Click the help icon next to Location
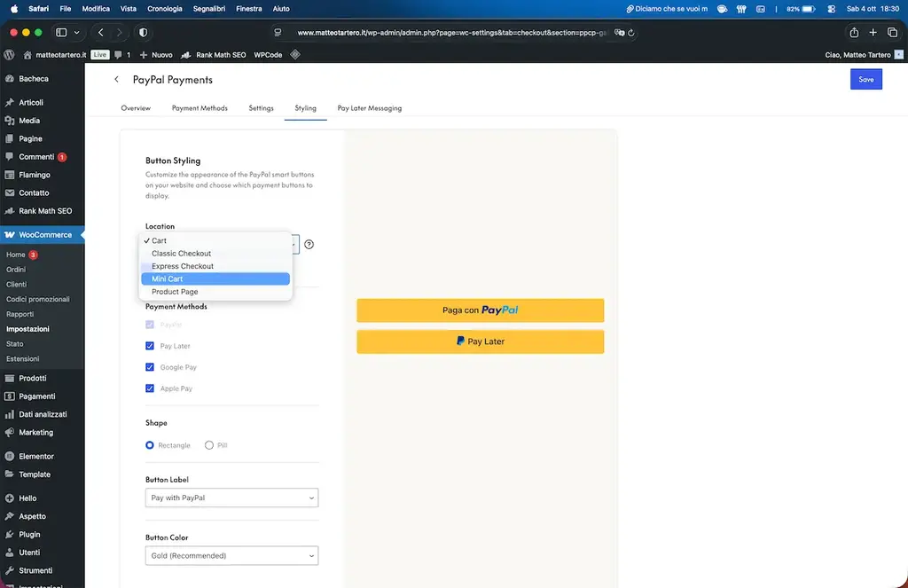Screen dimensions: 908x588 (309, 245)
